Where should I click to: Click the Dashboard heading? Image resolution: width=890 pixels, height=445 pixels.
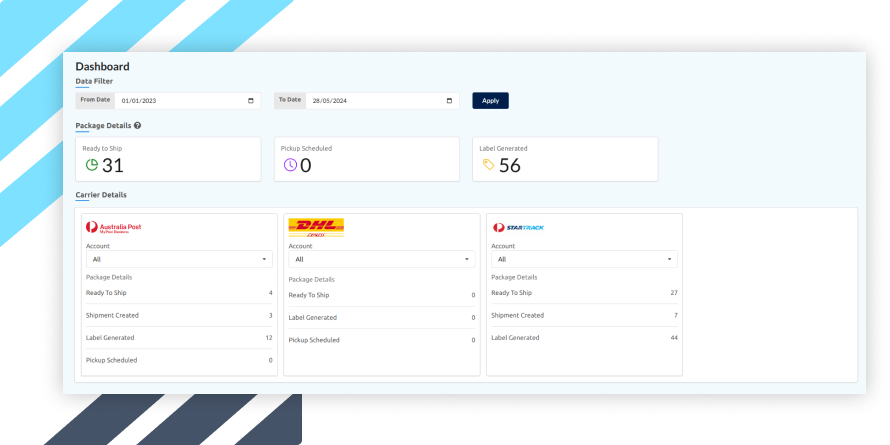(x=103, y=66)
